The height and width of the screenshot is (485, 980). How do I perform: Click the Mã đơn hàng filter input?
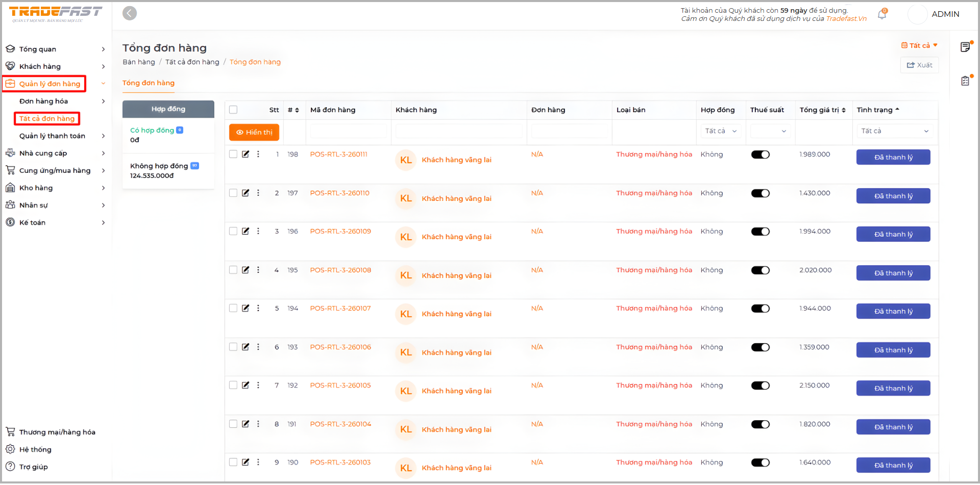(348, 131)
